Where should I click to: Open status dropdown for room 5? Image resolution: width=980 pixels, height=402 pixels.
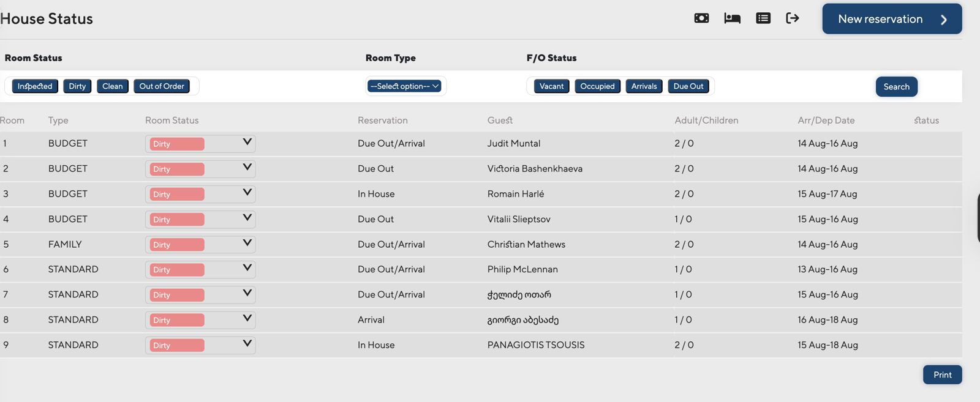(247, 244)
